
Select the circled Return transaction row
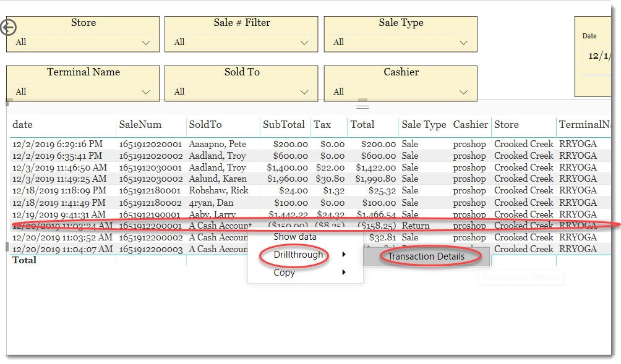93,226
